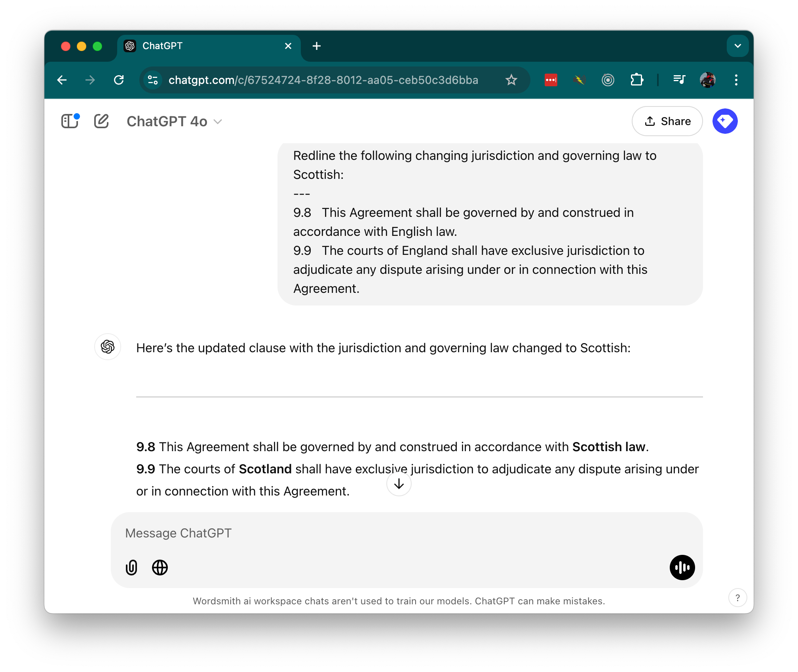This screenshot has width=798, height=672.
Task: Open Chrome three-dot menu
Action: tap(736, 80)
